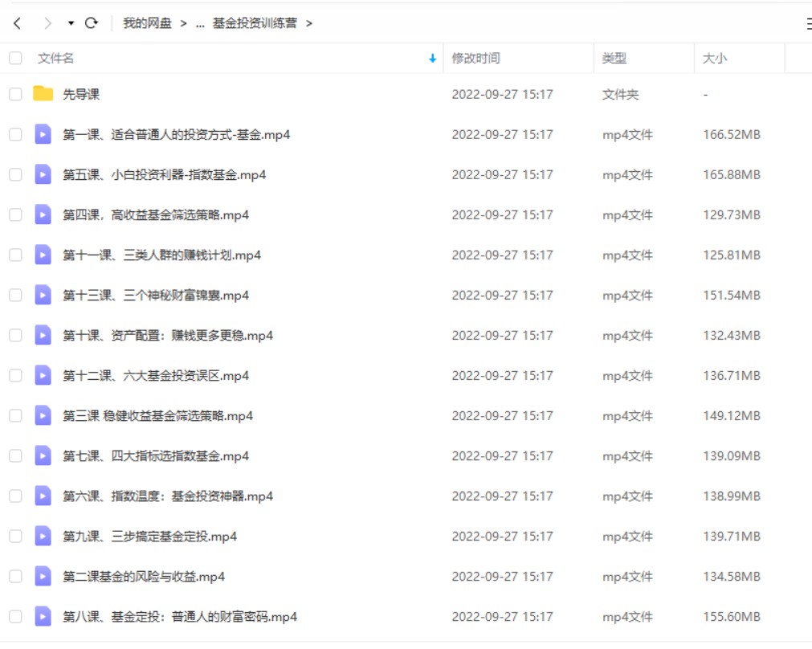This screenshot has height=649, width=812.
Task: Click video icon of 第二课 file
Action: 43,576
